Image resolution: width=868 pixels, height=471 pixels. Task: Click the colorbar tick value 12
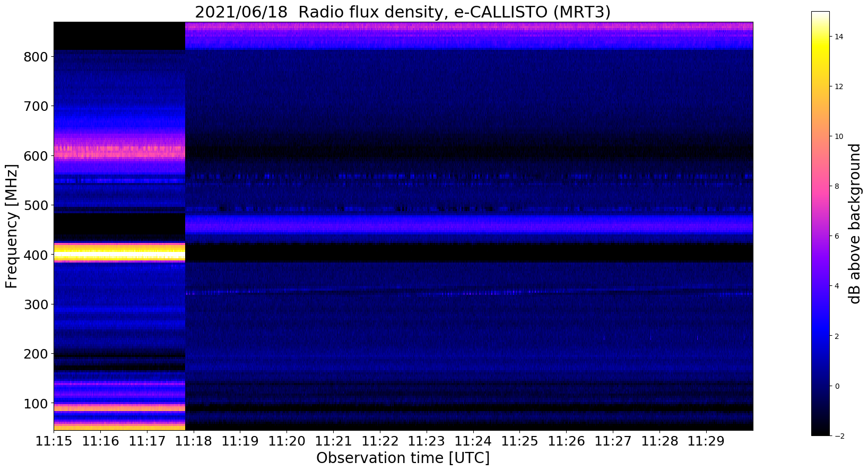point(838,86)
